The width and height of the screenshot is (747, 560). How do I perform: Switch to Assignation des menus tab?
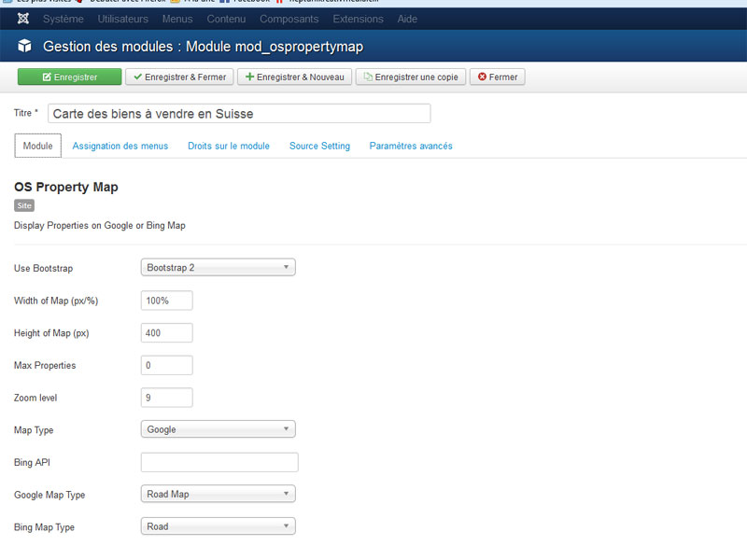click(x=120, y=146)
